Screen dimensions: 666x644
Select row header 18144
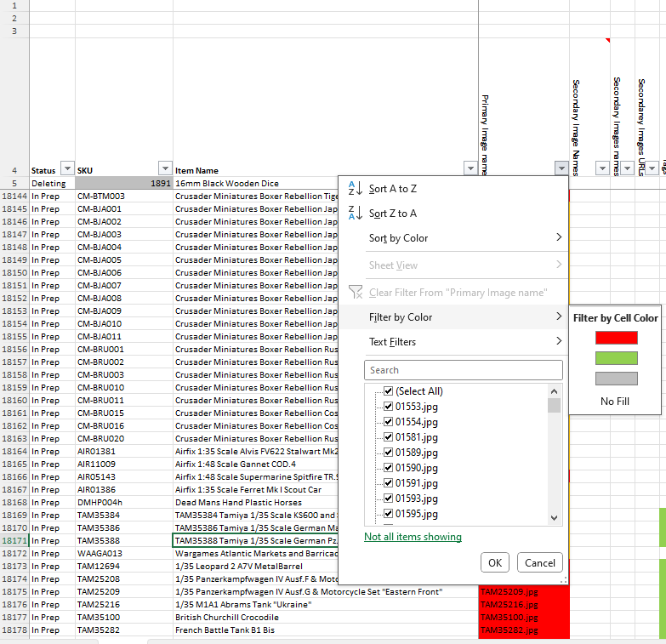(14, 196)
